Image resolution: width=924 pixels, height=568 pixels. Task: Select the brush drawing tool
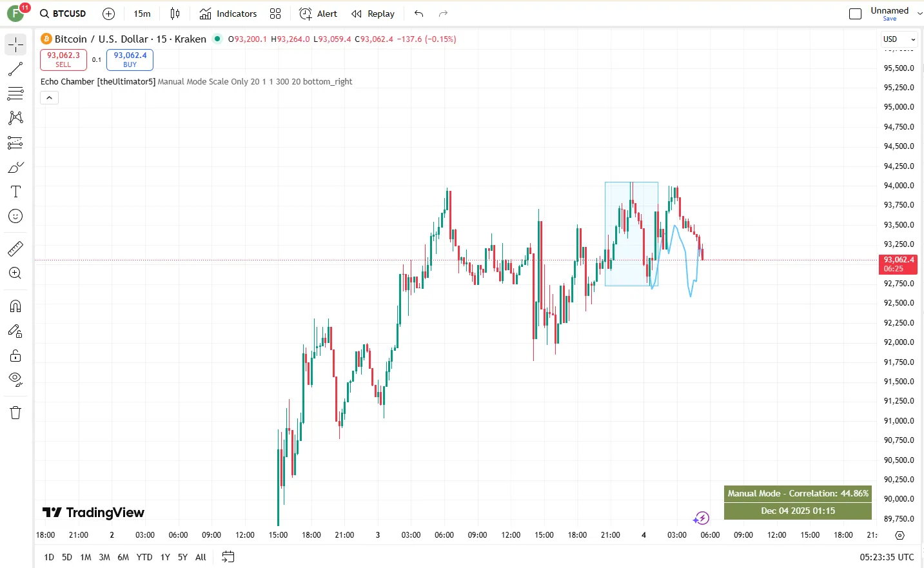point(15,167)
